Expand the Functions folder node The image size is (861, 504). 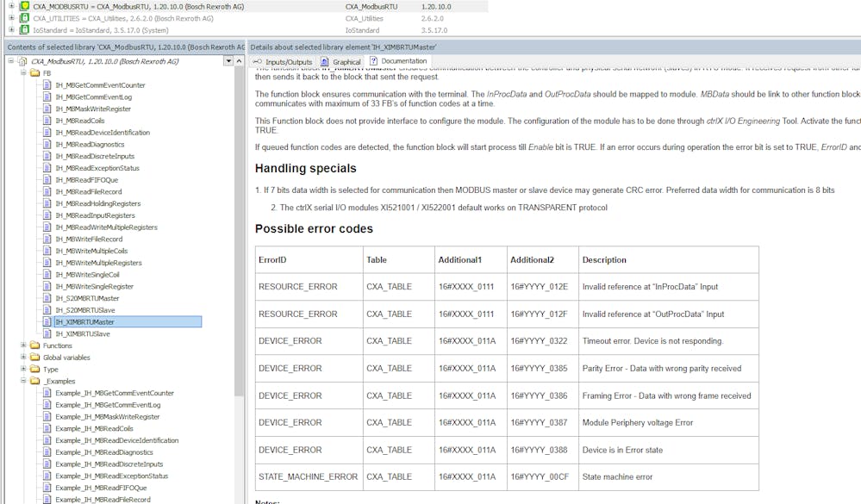pyautogui.click(x=22, y=345)
